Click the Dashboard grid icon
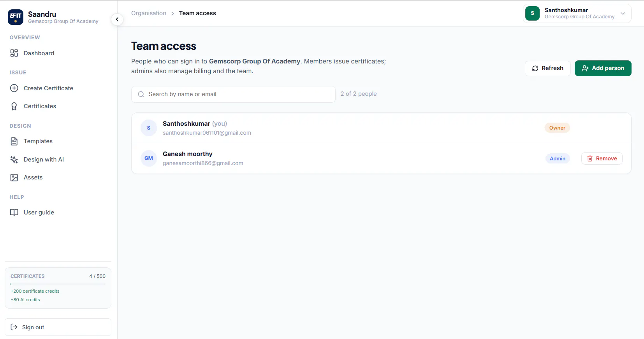 click(14, 53)
